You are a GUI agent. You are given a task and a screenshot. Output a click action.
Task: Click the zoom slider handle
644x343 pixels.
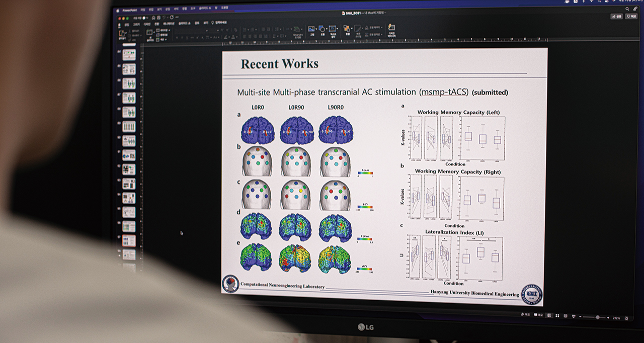(x=598, y=317)
